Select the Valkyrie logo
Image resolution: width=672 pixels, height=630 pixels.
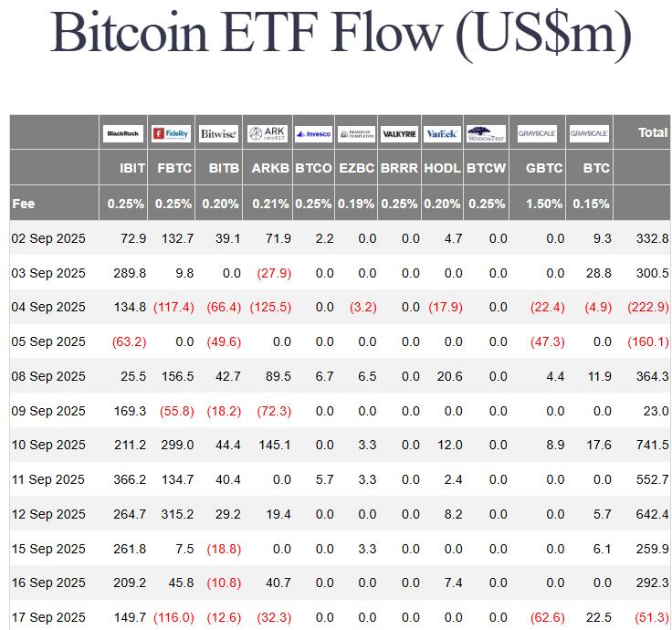point(399,133)
